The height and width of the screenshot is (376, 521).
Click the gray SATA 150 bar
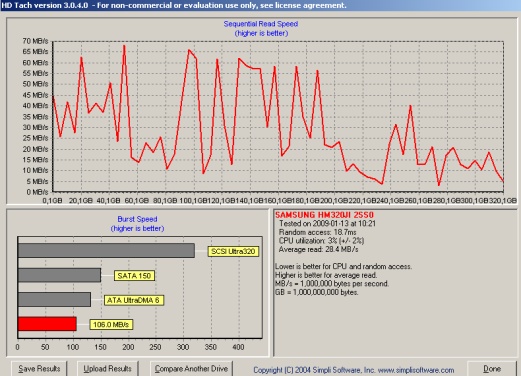(x=59, y=275)
